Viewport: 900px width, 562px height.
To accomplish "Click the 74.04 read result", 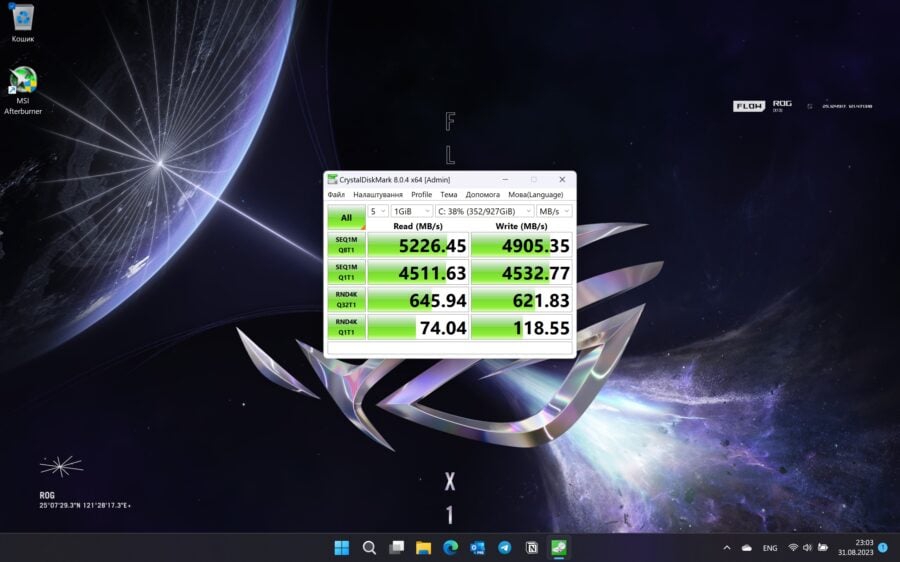I will (418, 328).
